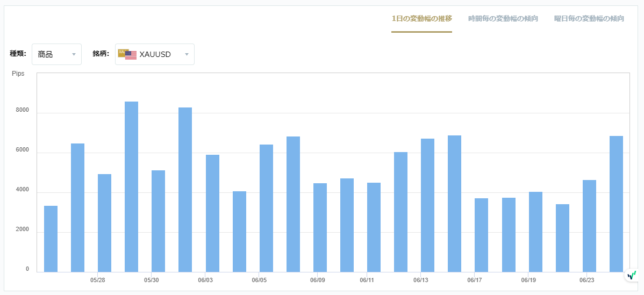Click the 05/30 date axis label
Screen dimensions: 644x295
click(151, 280)
